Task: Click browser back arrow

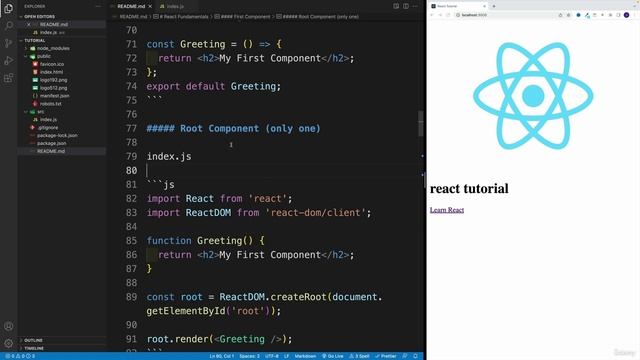Action: point(432,15)
